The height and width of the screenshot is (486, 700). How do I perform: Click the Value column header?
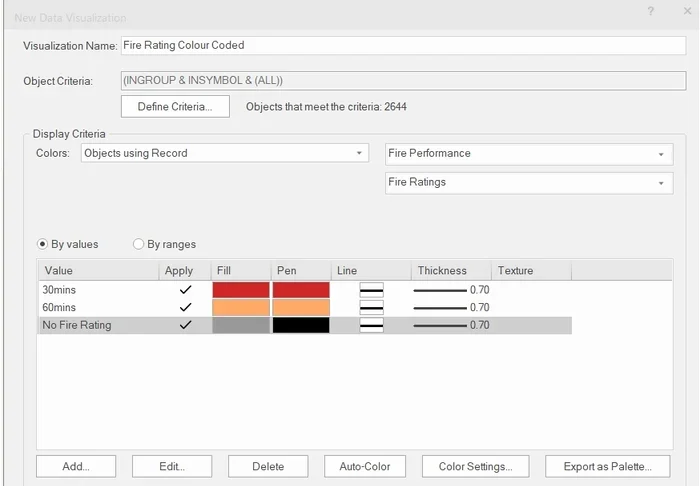98,270
